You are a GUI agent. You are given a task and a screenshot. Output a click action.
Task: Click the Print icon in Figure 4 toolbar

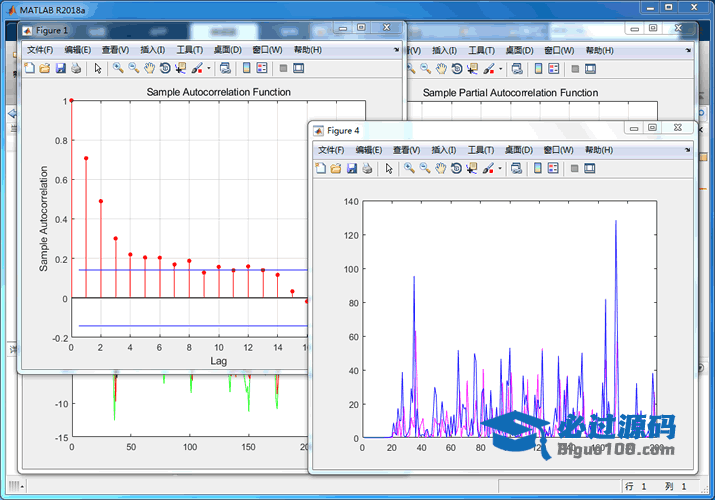(x=367, y=168)
